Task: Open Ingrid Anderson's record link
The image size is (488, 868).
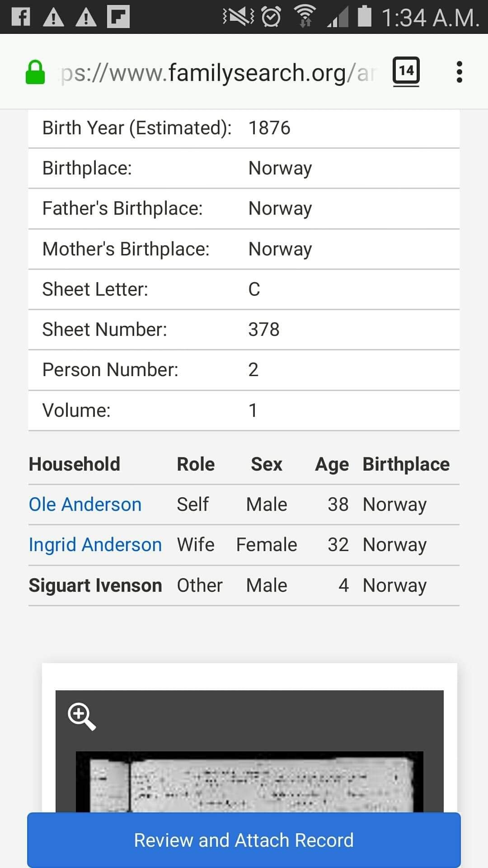Action: 95,545
